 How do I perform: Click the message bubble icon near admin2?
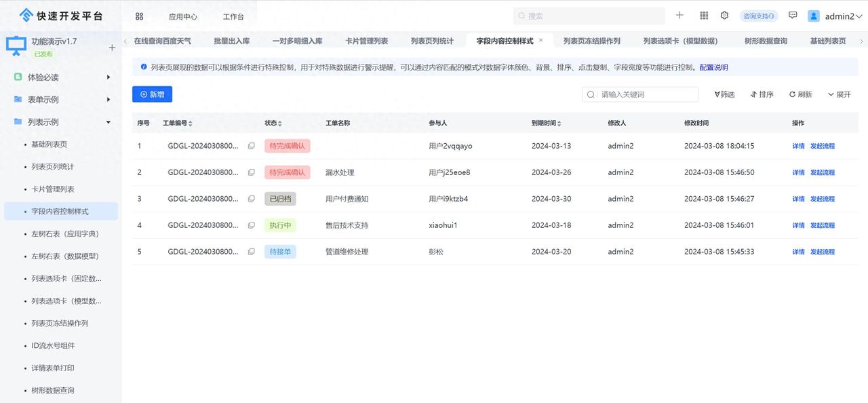coord(793,15)
